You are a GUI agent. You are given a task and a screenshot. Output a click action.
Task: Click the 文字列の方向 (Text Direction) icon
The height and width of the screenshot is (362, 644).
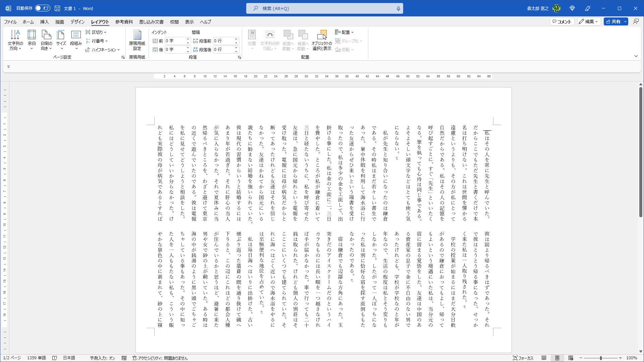click(15, 39)
